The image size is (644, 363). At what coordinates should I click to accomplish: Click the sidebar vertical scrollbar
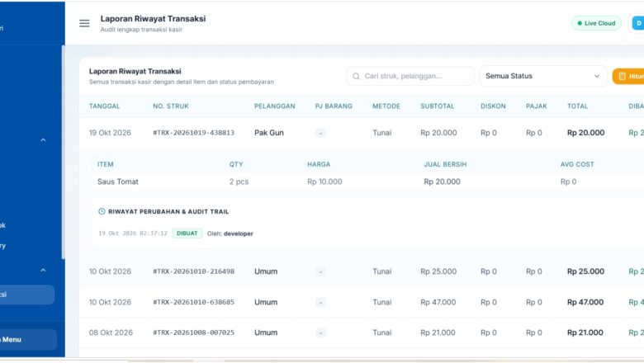(64, 152)
